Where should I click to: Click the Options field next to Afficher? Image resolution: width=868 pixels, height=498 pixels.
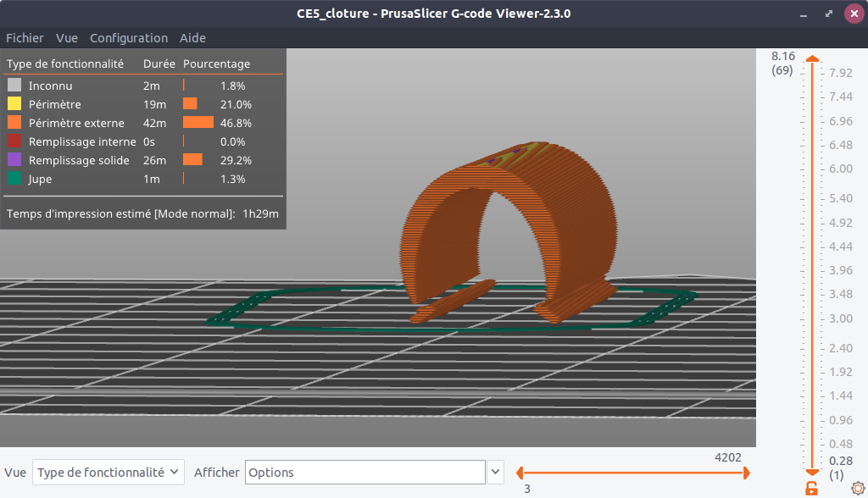(365, 473)
